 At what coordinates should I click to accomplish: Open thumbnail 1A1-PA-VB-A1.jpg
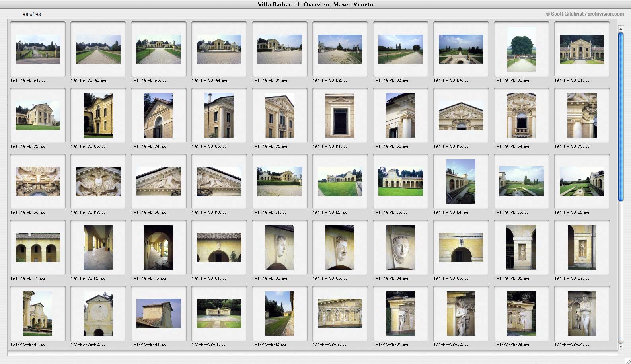[38, 49]
